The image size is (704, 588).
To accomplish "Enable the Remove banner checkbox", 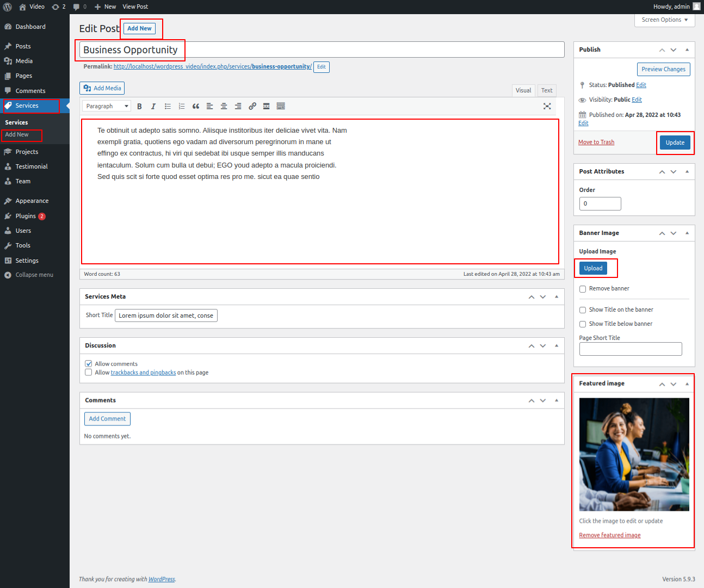I will click(583, 289).
